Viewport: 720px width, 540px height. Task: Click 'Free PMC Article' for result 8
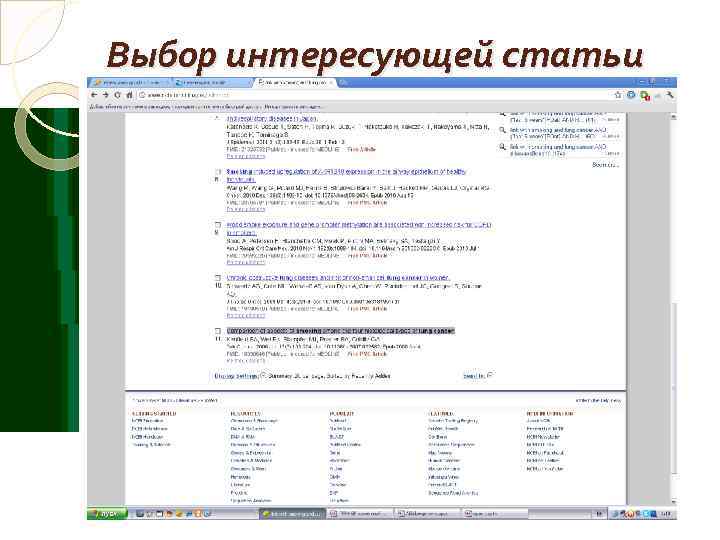coord(367,202)
